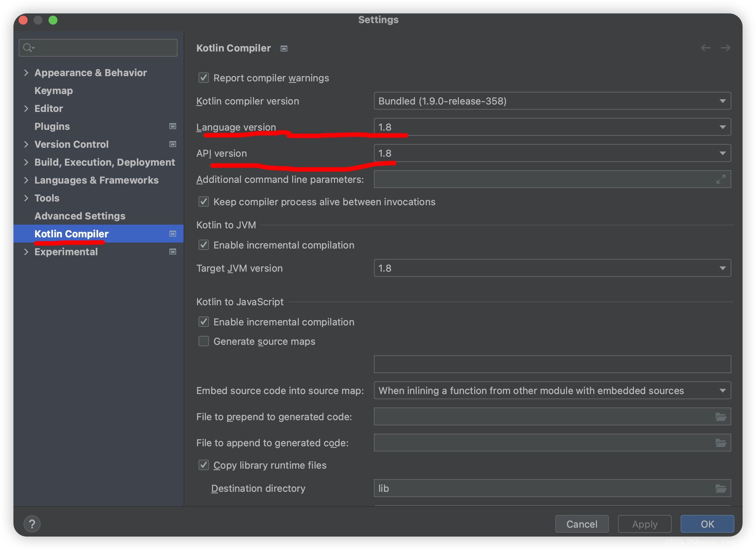Click into the settings search field

98,47
